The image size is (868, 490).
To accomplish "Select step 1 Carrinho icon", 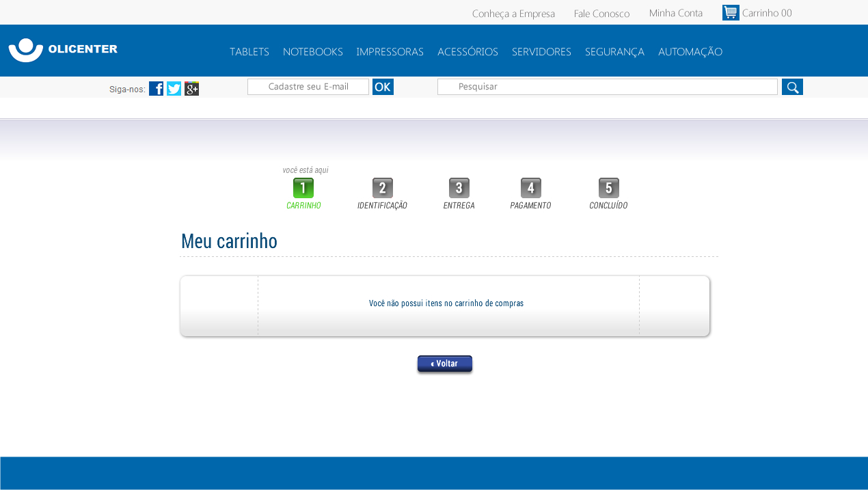I will pos(303,188).
